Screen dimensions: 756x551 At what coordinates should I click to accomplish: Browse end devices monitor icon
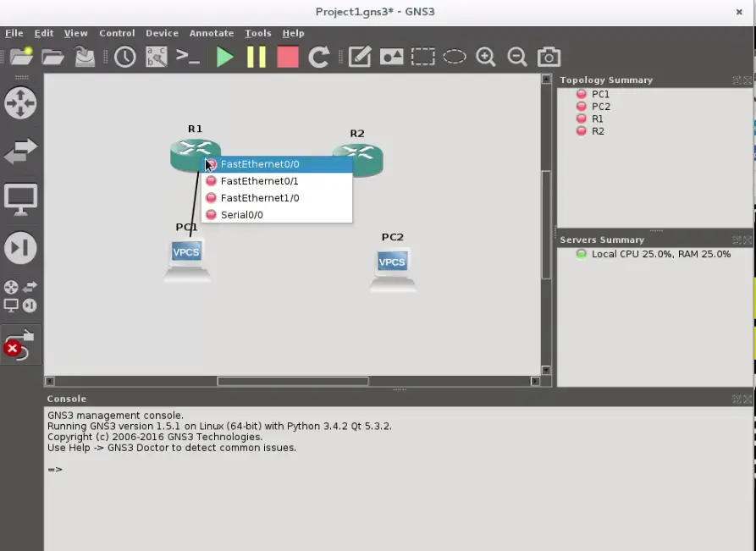pos(20,199)
